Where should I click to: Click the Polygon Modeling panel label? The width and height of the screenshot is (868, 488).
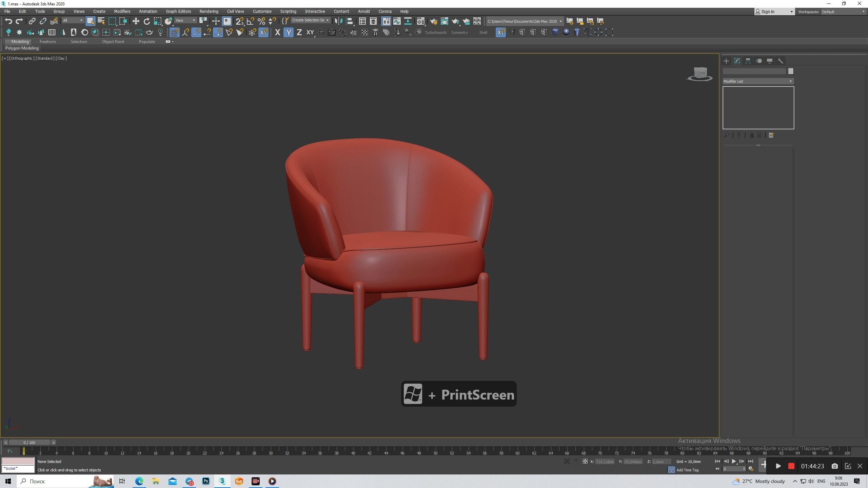[x=22, y=48]
